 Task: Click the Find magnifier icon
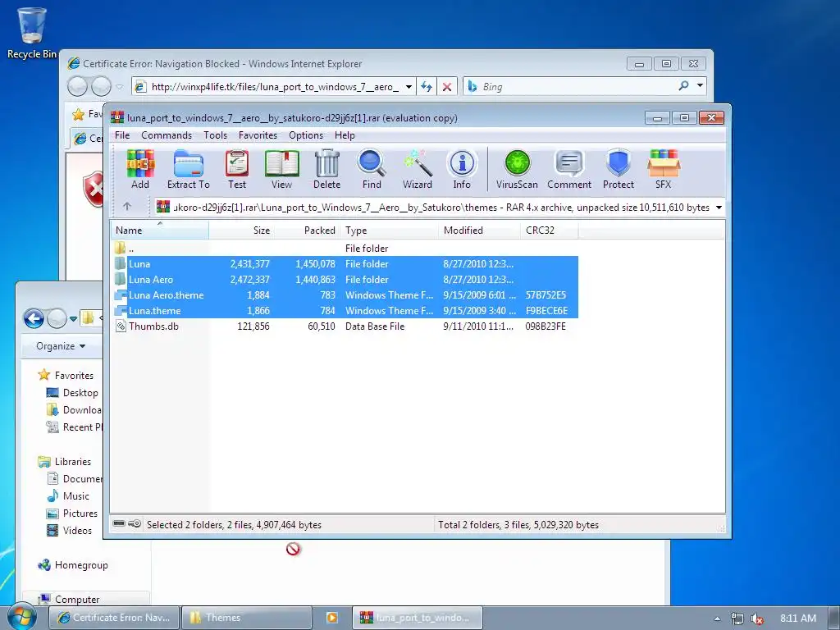(x=372, y=169)
